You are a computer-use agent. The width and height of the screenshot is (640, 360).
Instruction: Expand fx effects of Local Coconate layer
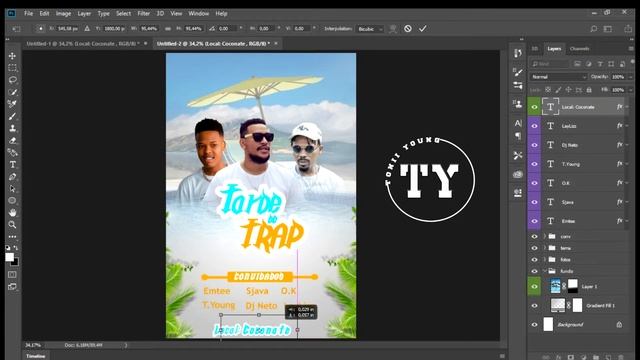(x=627, y=107)
